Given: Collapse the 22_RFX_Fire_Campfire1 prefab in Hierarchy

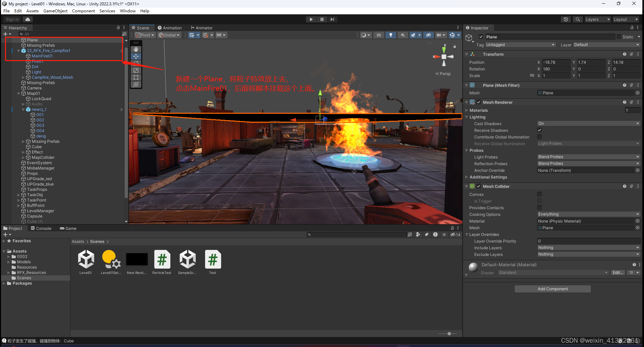Looking at the screenshot, I should click(19, 50).
